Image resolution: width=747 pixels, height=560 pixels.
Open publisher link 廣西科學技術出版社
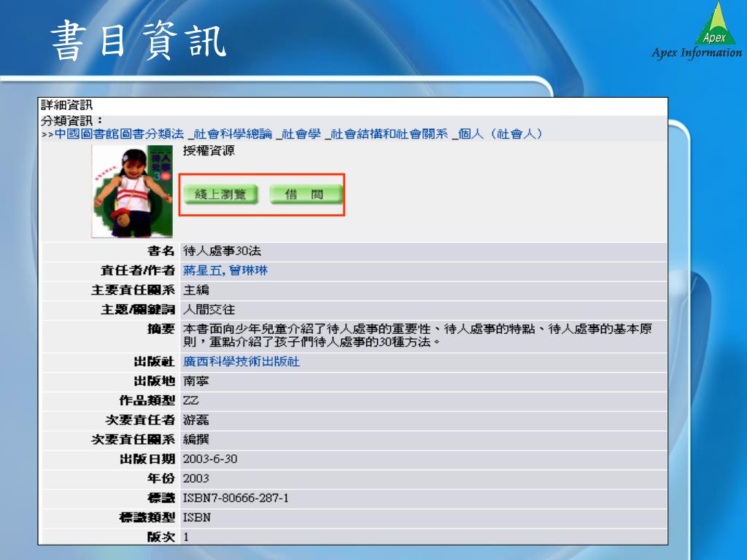[x=241, y=362]
